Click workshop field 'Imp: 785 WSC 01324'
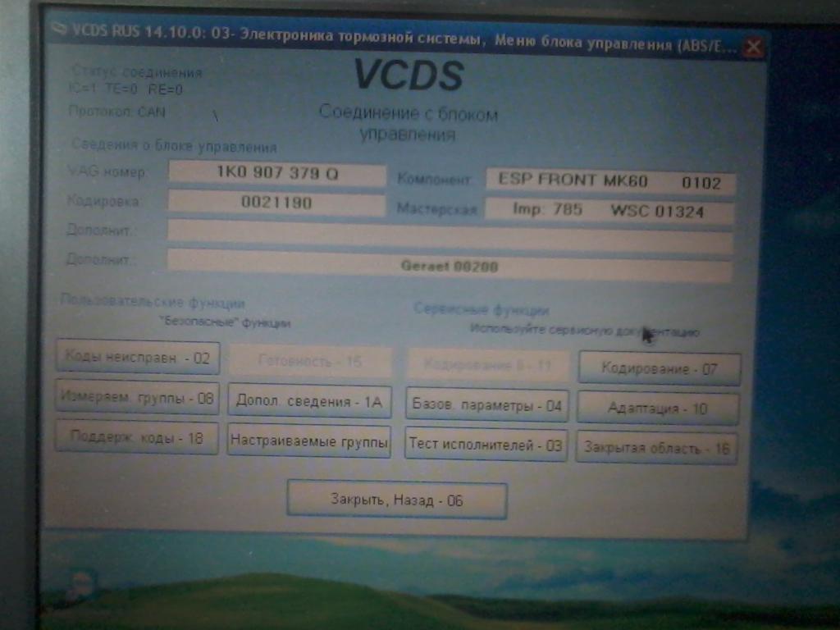Viewport: 840px width, 630px height. [x=609, y=210]
